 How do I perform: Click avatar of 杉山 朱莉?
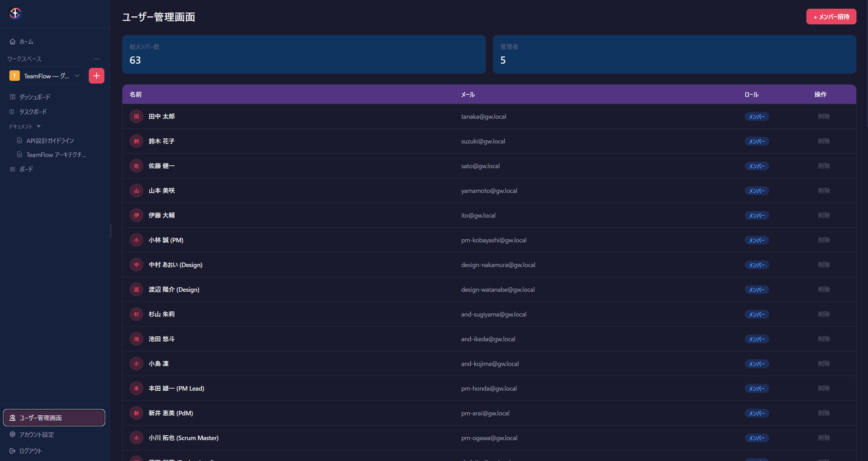pyautogui.click(x=136, y=314)
